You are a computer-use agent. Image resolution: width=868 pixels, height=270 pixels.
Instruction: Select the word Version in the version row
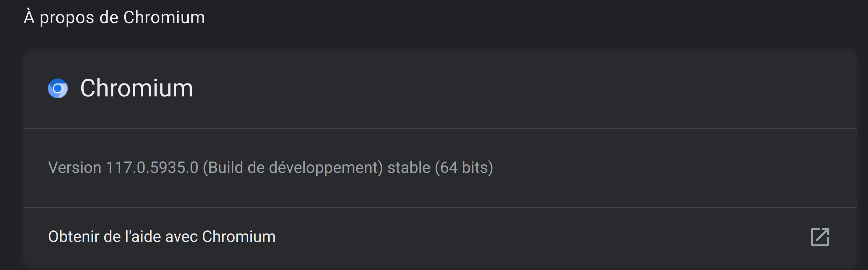tap(75, 168)
